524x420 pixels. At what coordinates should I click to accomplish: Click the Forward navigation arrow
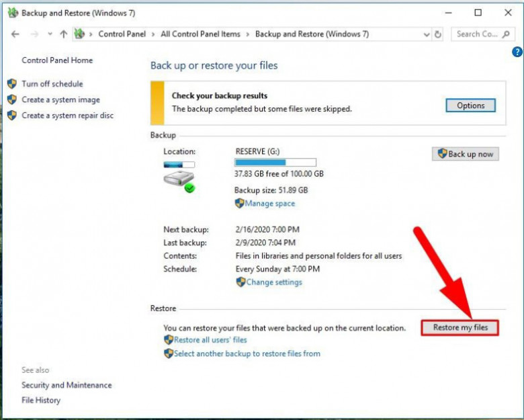pos(34,34)
